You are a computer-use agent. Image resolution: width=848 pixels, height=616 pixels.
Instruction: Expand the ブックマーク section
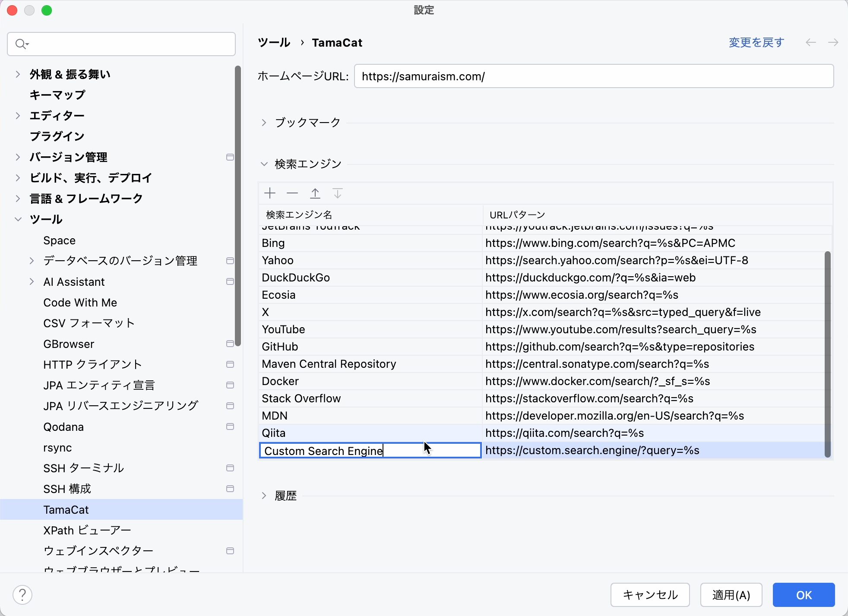(x=264, y=123)
